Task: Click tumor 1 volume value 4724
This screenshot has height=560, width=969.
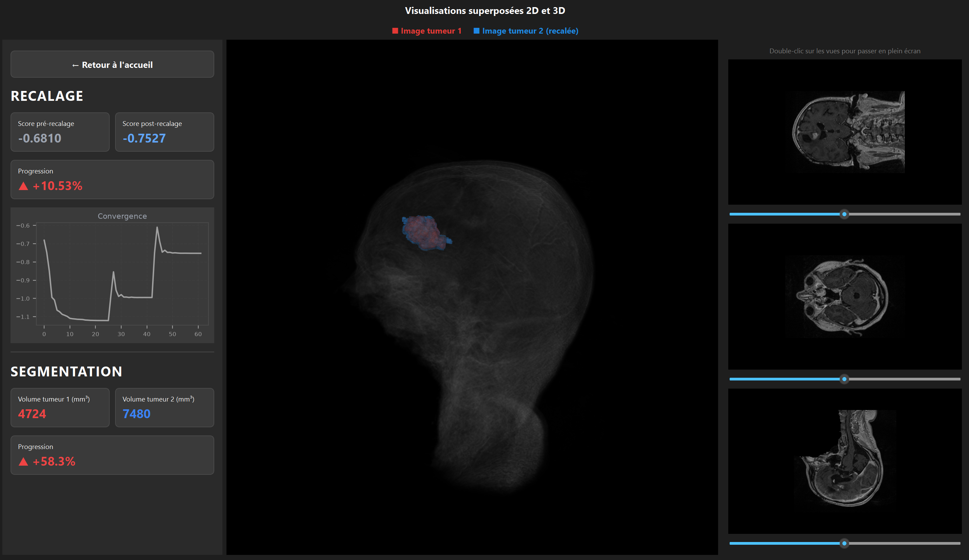Action: [x=32, y=414]
